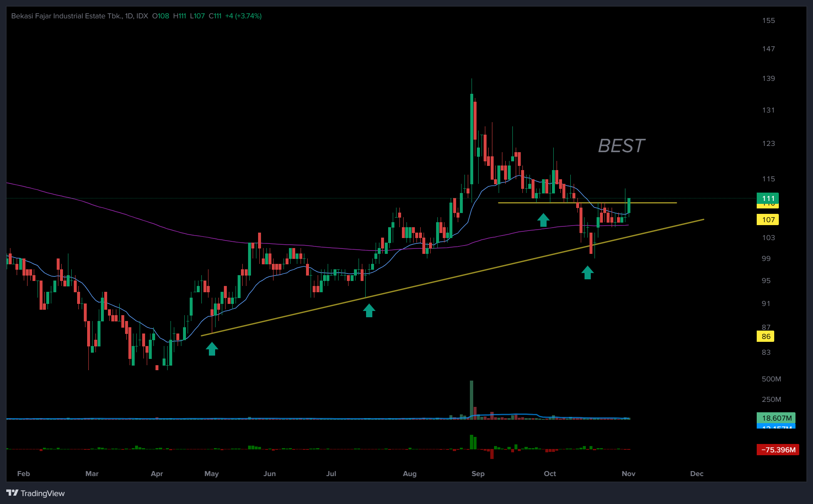
Task: Click the yellow 107 price label
Action: [768, 220]
